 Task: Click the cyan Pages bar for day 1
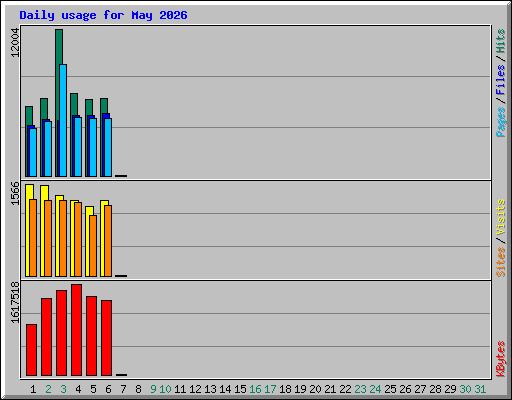coord(33,152)
